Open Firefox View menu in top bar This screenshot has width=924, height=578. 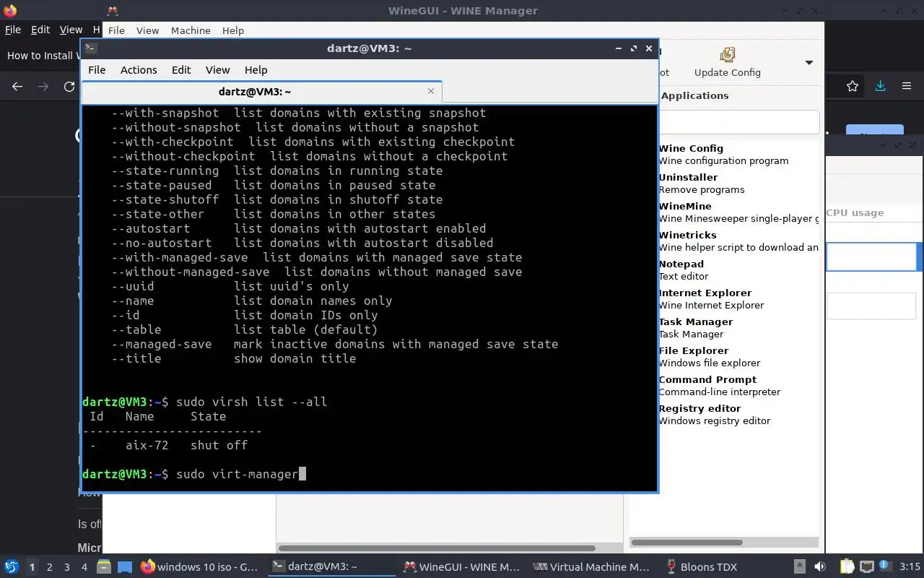(x=71, y=30)
